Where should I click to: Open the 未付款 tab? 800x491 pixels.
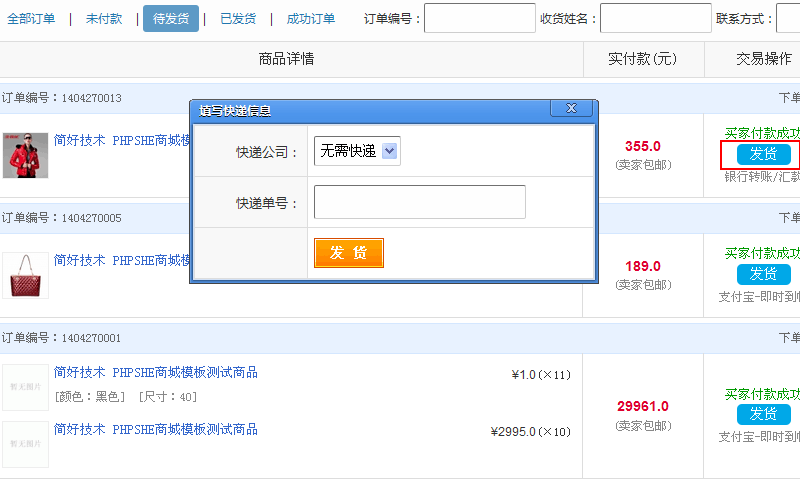coord(104,19)
